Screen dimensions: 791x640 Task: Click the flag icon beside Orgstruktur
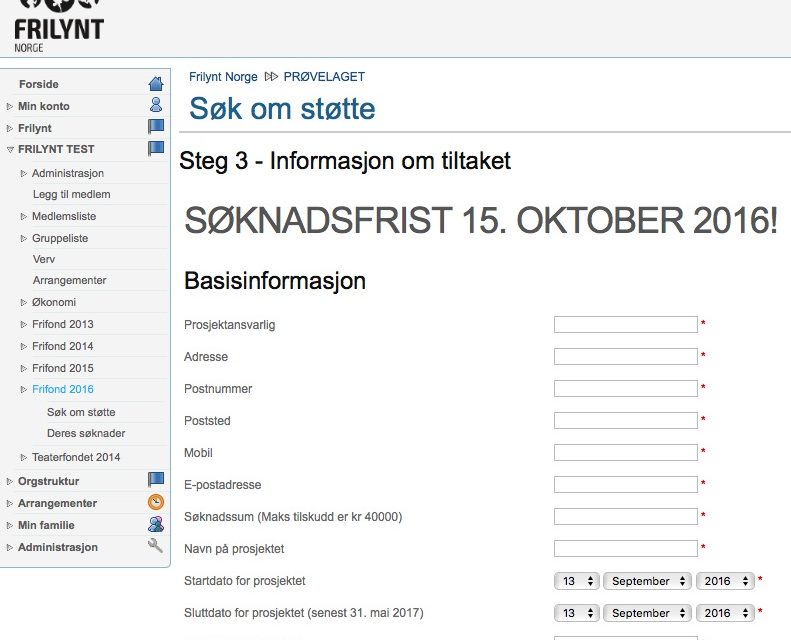tap(156, 479)
